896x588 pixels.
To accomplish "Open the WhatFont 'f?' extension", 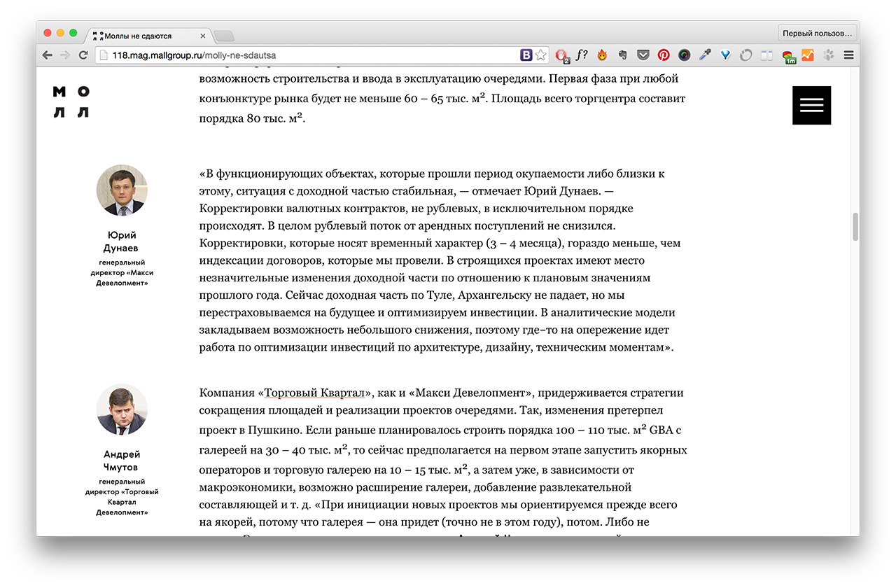I will click(x=582, y=55).
